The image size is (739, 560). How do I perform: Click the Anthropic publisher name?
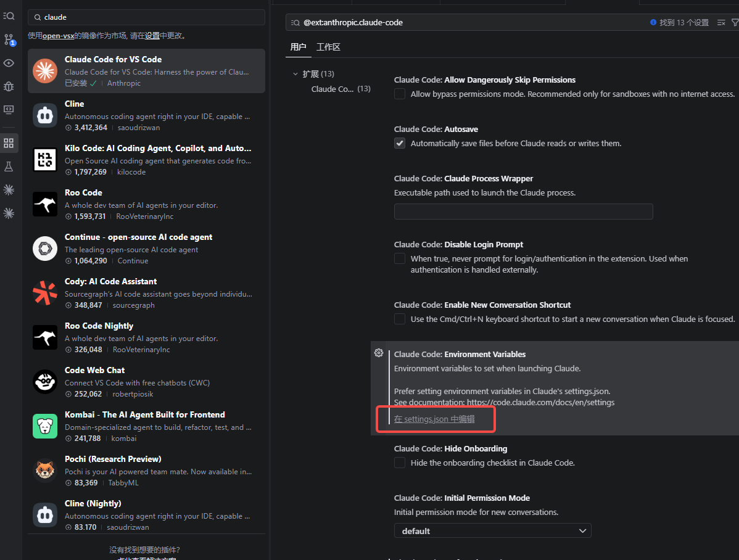point(124,83)
